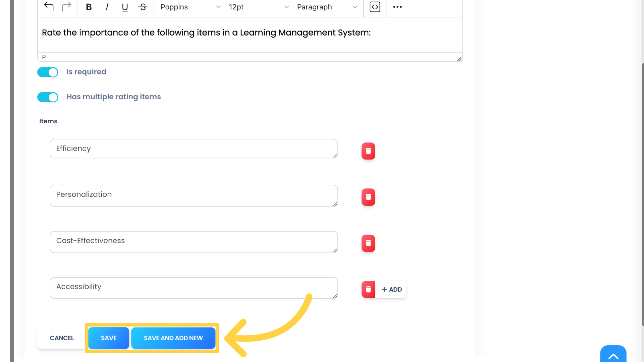Click the Italic formatting icon
Image resolution: width=644 pixels, height=362 pixels.
click(x=107, y=7)
